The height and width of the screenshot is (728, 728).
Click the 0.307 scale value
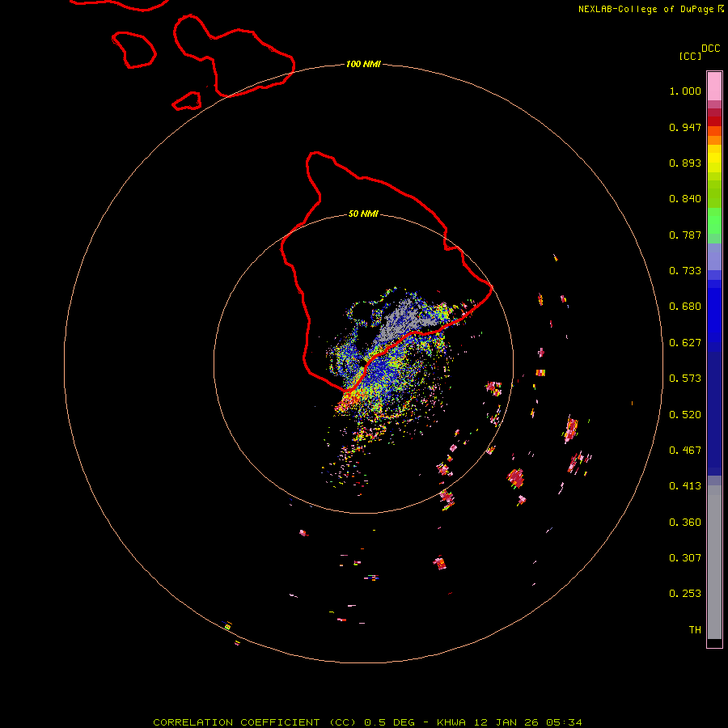[x=685, y=558]
